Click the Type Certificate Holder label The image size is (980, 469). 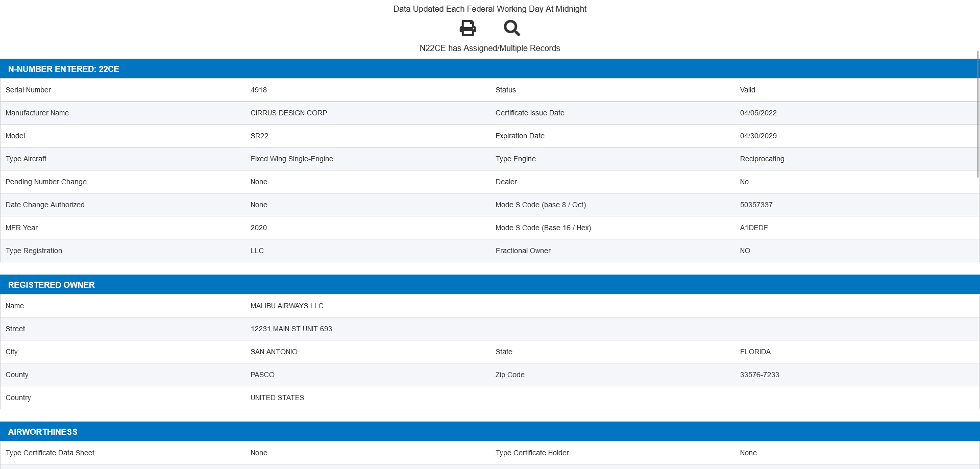(532, 453)
